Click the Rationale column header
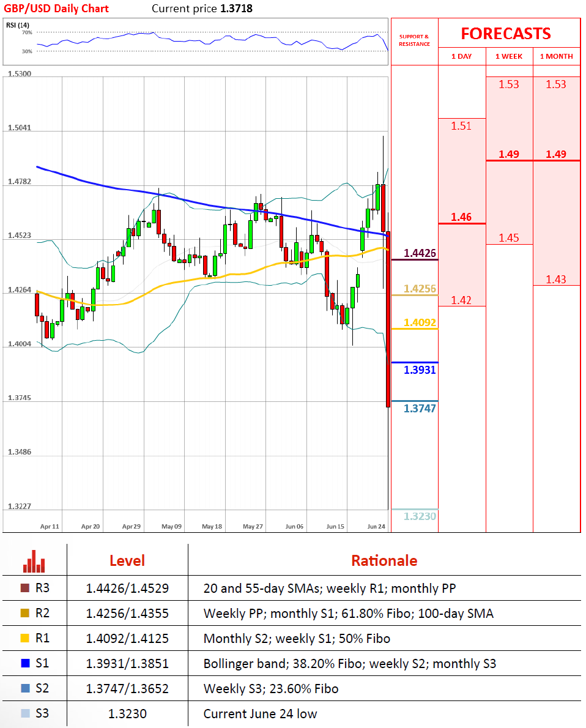This screenshot has width=586, height=728. (x=384, y=560)
